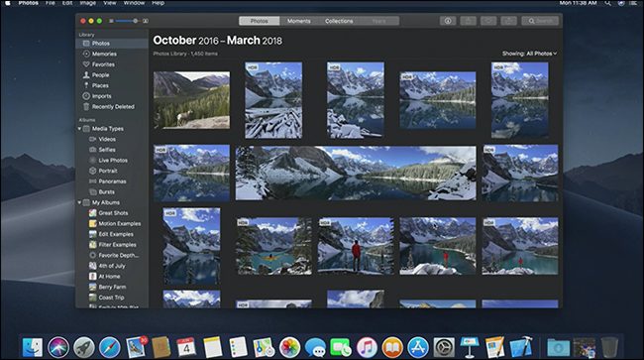Click the Share icon in toolbar

[x=469, y=21]
